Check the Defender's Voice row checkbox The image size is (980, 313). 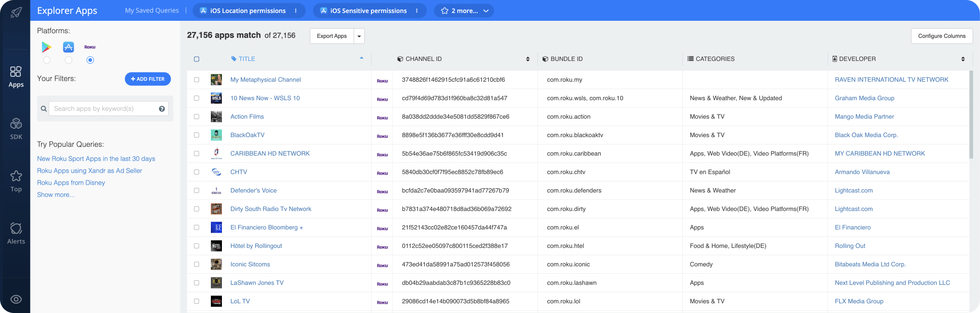pyautogui.click(x=197, y=190)
